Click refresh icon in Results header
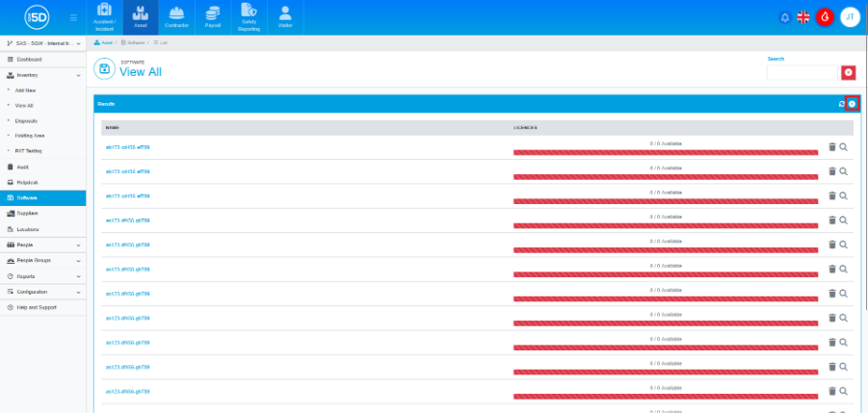This screenshot has width=868, height=413. (842, 104)
